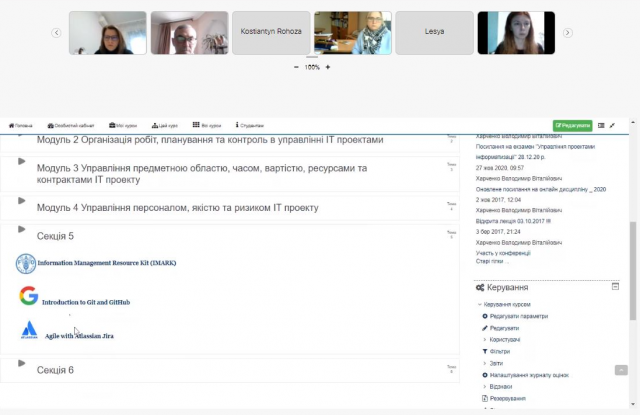Open Особистий кабінет menu item
This screenshot has width=640, height=415.
[71, 125]
